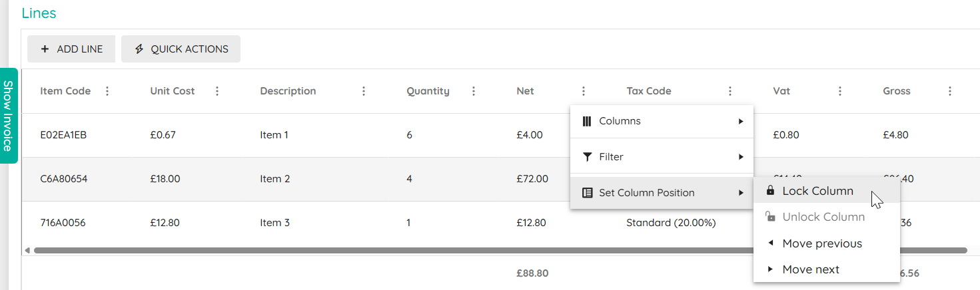The image size is (980, 290).
Task: Open Tax Code column options menu
Action: [x=730, y=91]
